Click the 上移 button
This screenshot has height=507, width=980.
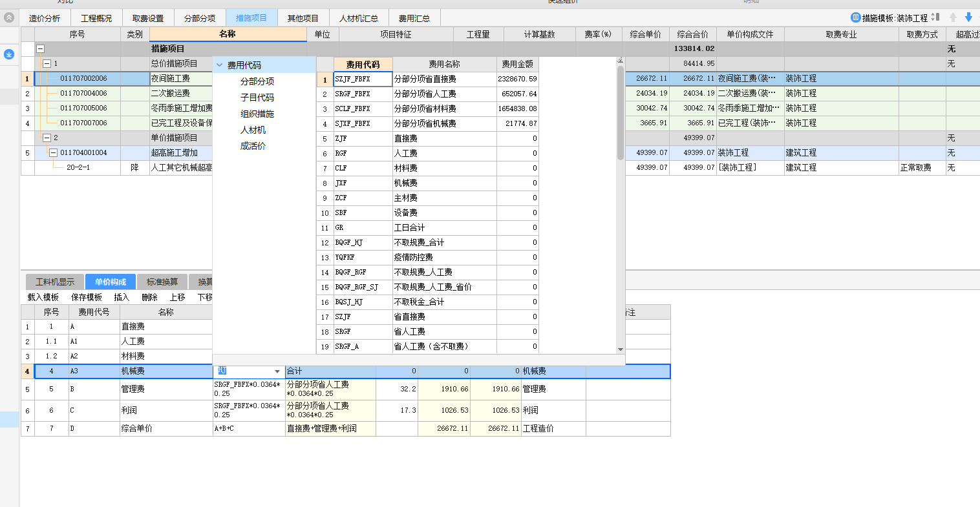coord(177,297)
